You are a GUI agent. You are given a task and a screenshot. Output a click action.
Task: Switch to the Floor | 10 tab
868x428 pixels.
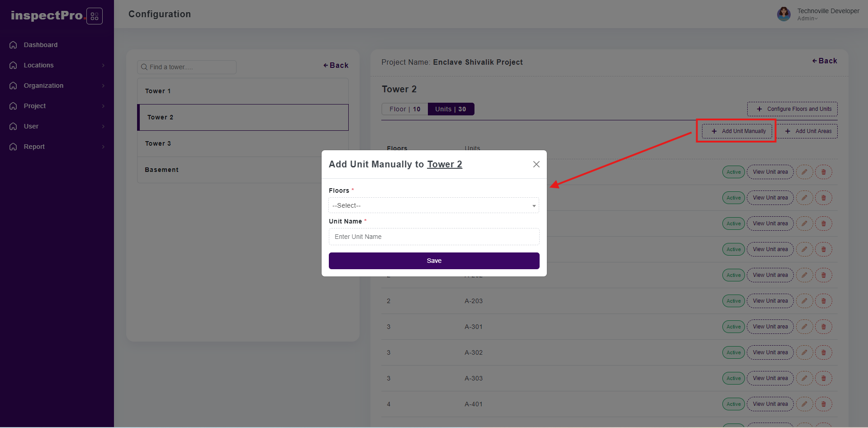[404, 109]
